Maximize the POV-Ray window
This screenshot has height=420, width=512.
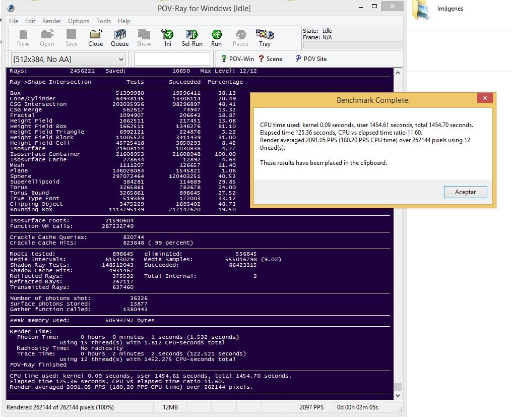(374, 6)
